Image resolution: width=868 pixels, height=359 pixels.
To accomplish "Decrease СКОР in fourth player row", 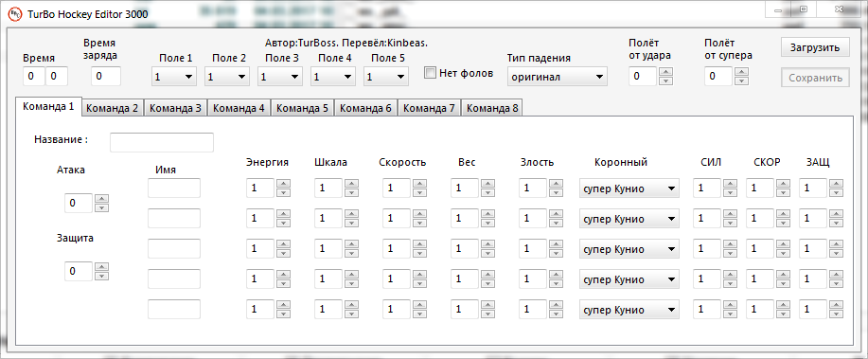I will point(784,283).
